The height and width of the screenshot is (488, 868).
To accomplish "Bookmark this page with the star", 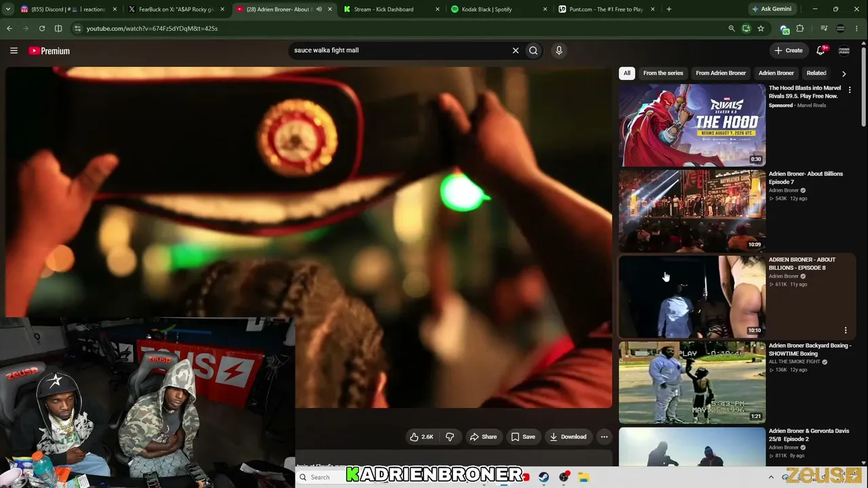I will (761, 28).
